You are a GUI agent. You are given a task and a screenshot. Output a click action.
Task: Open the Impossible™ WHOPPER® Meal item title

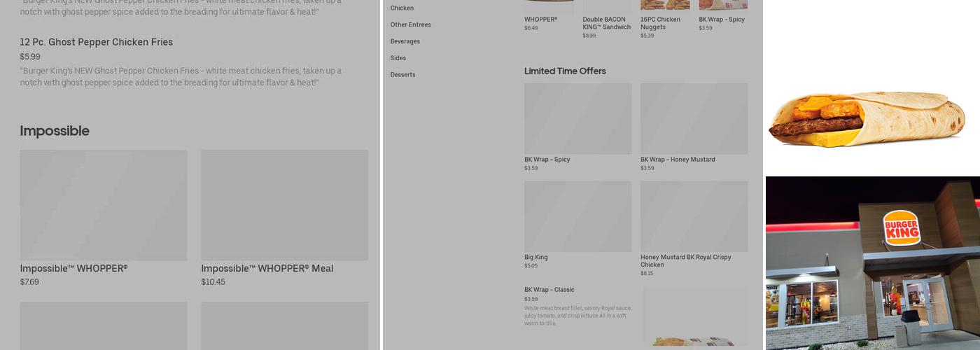click(267, 269)
